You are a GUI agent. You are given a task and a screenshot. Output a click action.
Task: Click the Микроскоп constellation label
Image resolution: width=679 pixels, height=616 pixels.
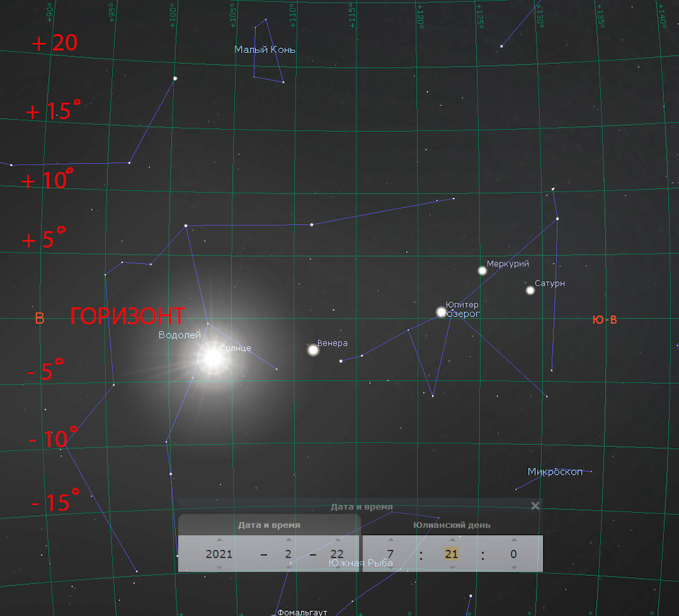[x=555, y=472]
